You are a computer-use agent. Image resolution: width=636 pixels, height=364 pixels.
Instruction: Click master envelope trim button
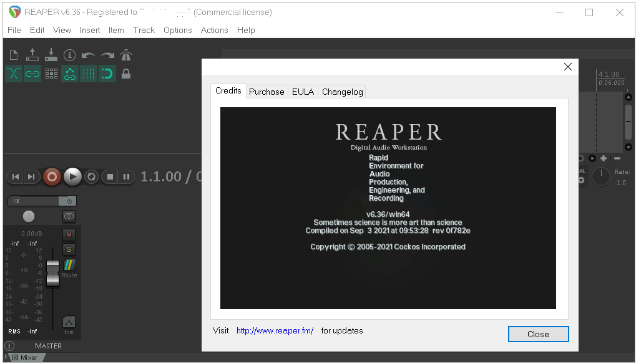[x=69, y=323]
